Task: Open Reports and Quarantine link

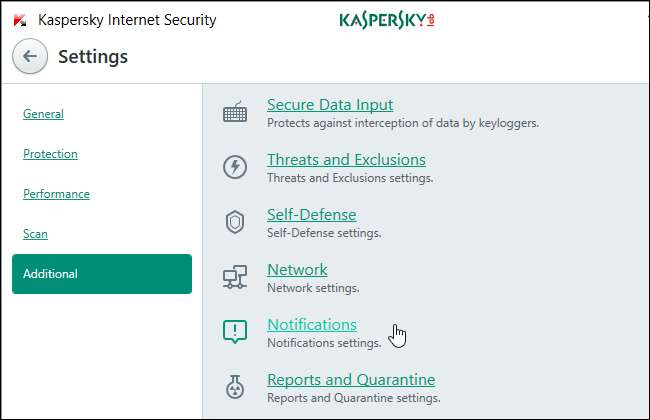Action: (x=350, y=379)
